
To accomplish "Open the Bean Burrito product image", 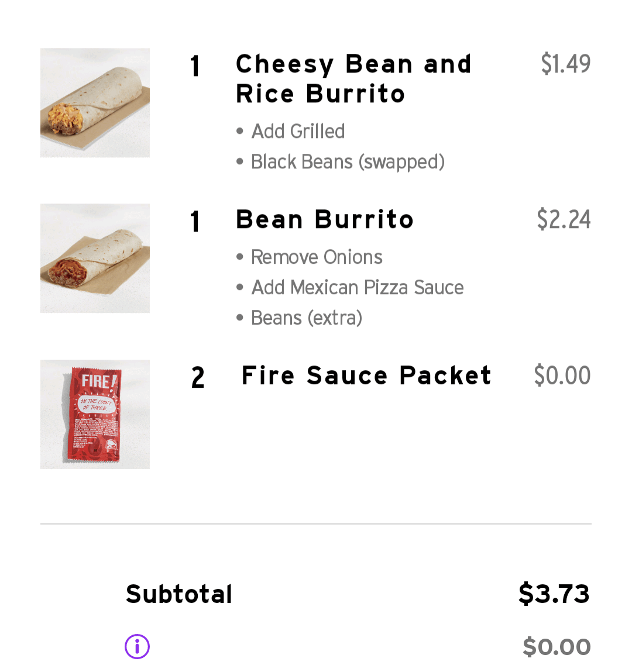I will click(95, 259).
